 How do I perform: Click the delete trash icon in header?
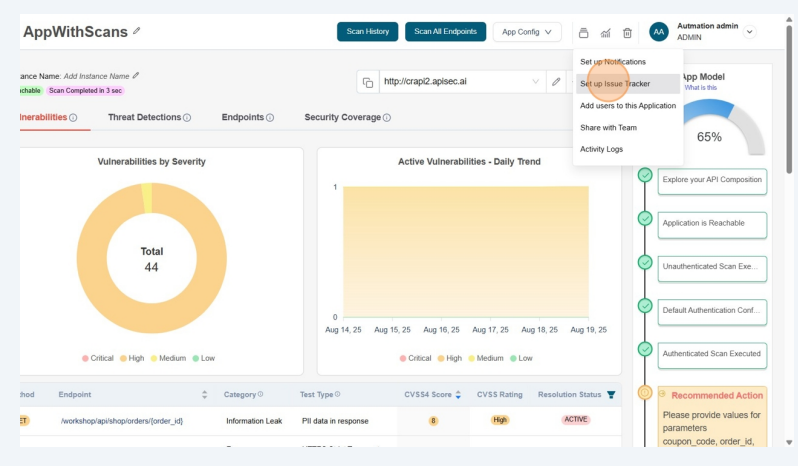[627, 33]
